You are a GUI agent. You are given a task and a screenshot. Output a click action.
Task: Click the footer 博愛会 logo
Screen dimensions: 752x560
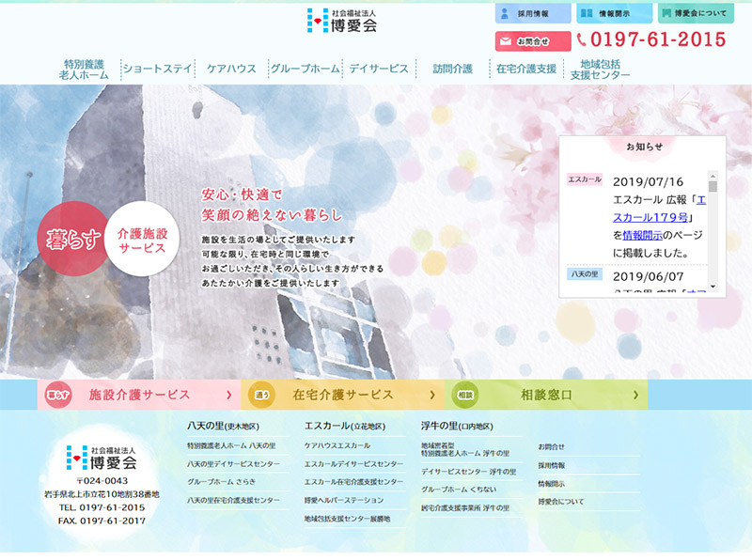(102, 459)
